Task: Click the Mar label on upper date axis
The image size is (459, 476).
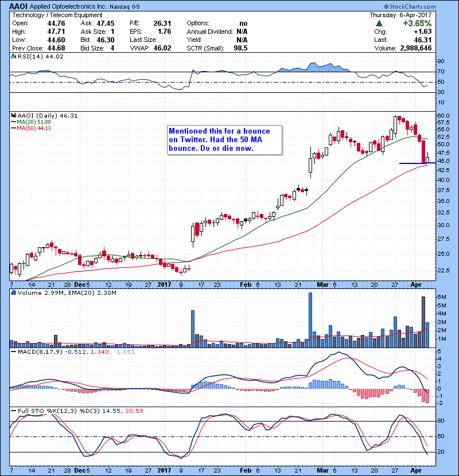Action: pyautogui.click(x=323, y=284)
